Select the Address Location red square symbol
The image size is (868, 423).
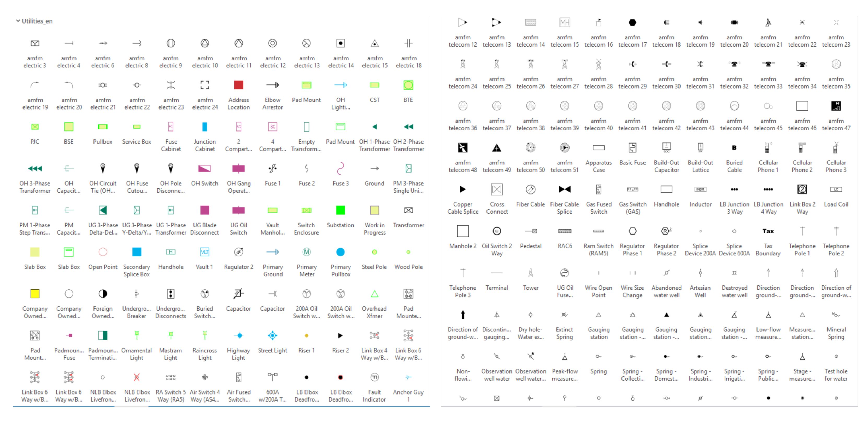(239, 85)
